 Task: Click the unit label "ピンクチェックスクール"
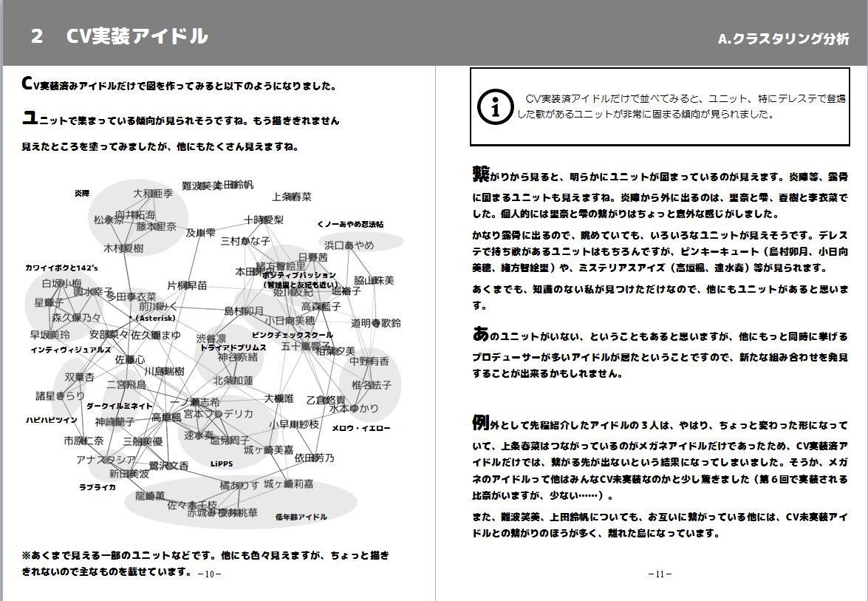pos(293,335)
